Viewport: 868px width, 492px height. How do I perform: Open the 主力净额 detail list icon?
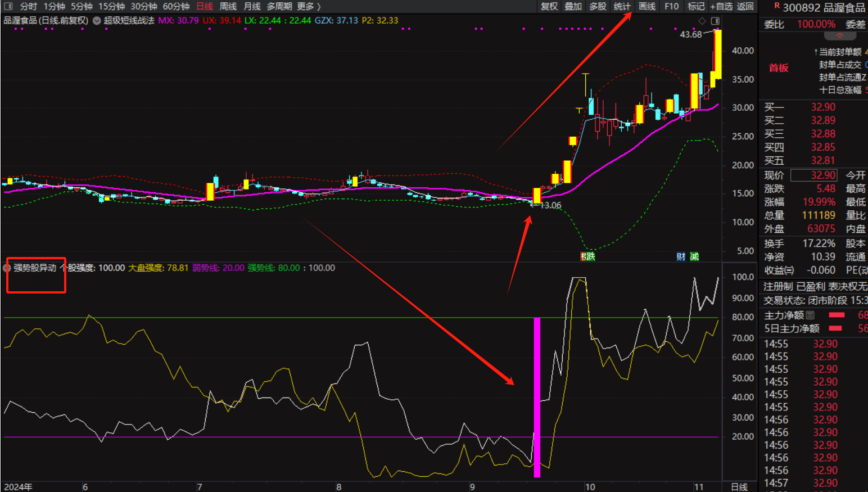[810, 315]
